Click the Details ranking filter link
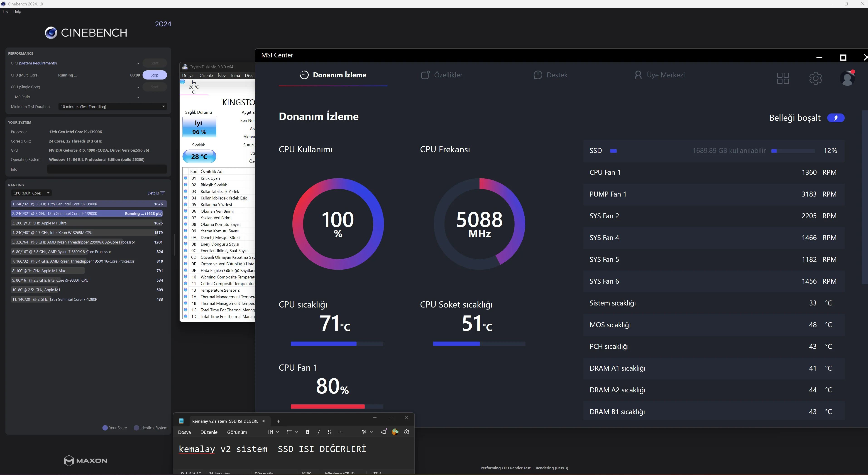This screenshot has width=868, height=475. [x=156, y=193]
